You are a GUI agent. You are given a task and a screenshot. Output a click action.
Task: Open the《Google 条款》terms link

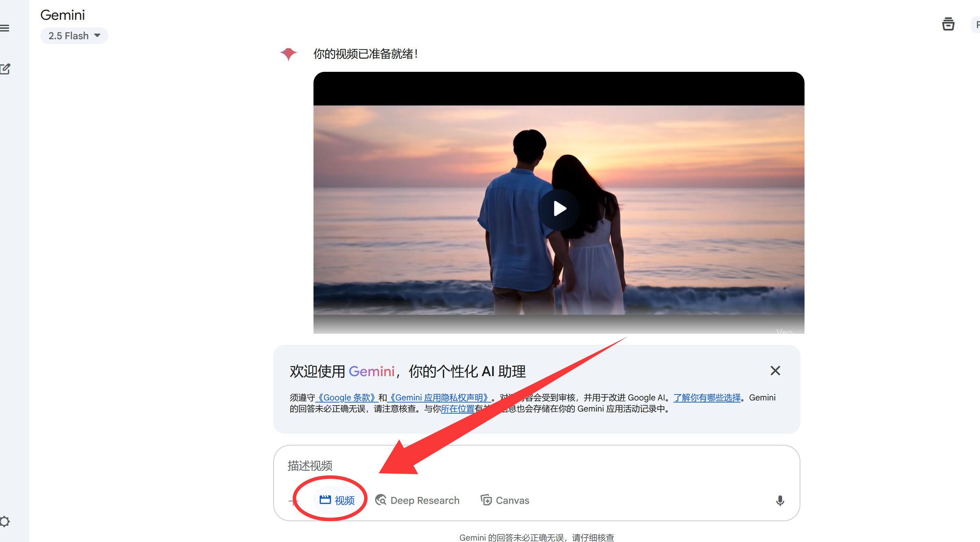[346, 397]
